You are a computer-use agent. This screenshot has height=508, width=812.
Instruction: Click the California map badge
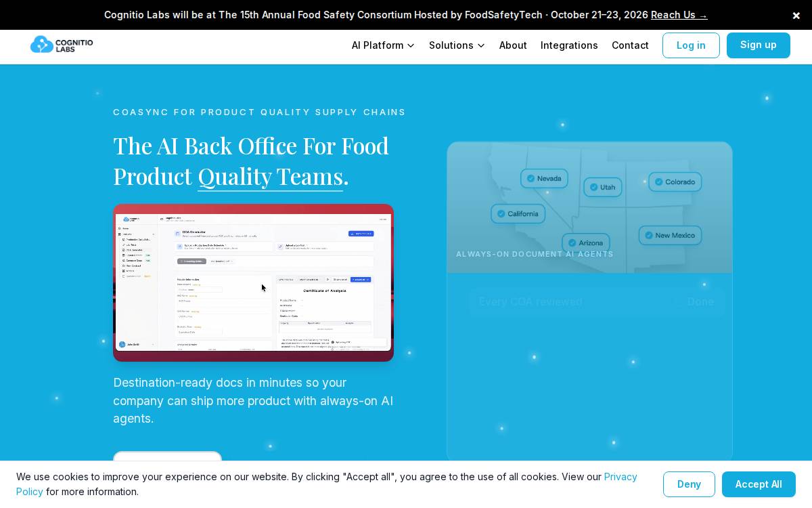click(x=518, y=214)
